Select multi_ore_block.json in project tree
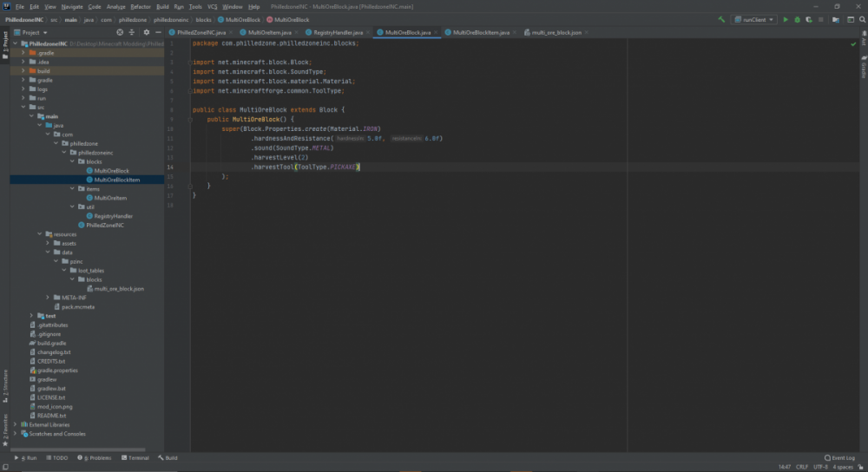The width and height of the screenshot is (868, 472). 118,289
